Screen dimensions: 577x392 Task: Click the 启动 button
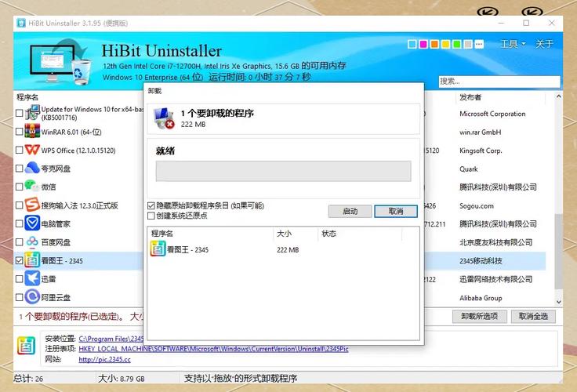click(350, 211)
